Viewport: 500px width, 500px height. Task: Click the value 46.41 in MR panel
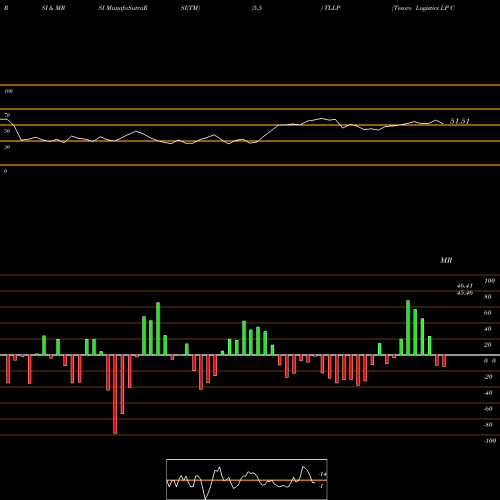point(465,286)
